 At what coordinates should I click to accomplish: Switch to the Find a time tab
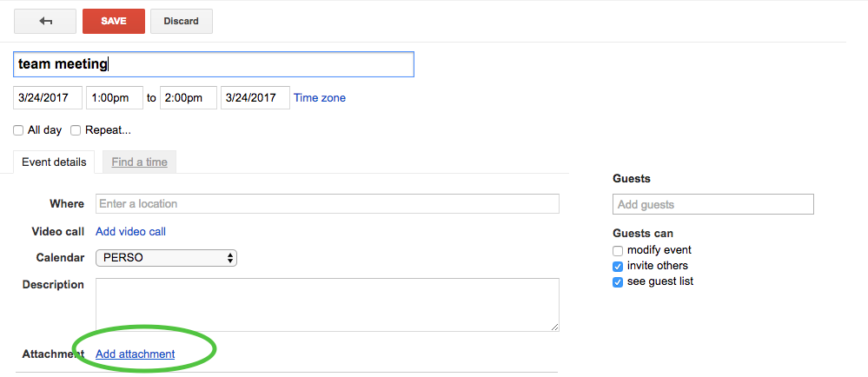tap(140, 162)
